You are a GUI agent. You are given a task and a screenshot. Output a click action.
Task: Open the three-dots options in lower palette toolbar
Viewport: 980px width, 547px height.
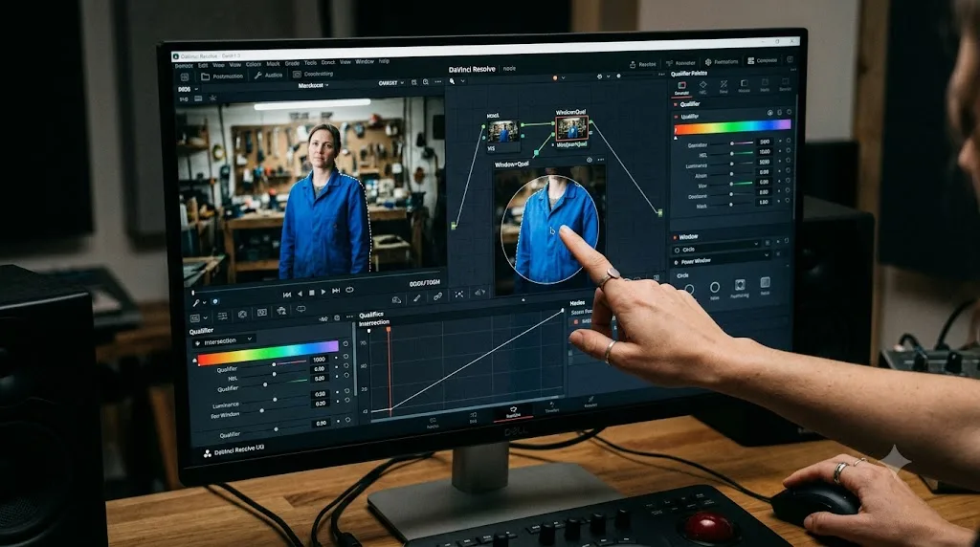(x=349, y=317)
